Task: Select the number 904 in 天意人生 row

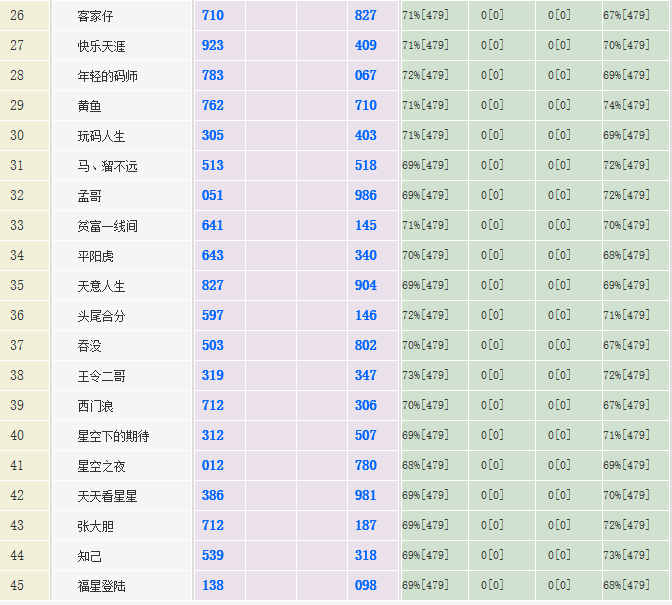Action: 365,285
